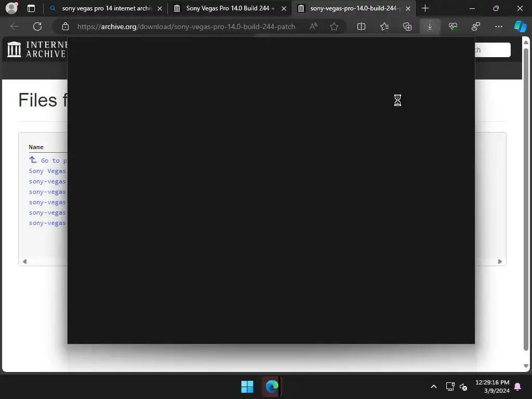Open the notifications bell

click(x=518, y=387)
